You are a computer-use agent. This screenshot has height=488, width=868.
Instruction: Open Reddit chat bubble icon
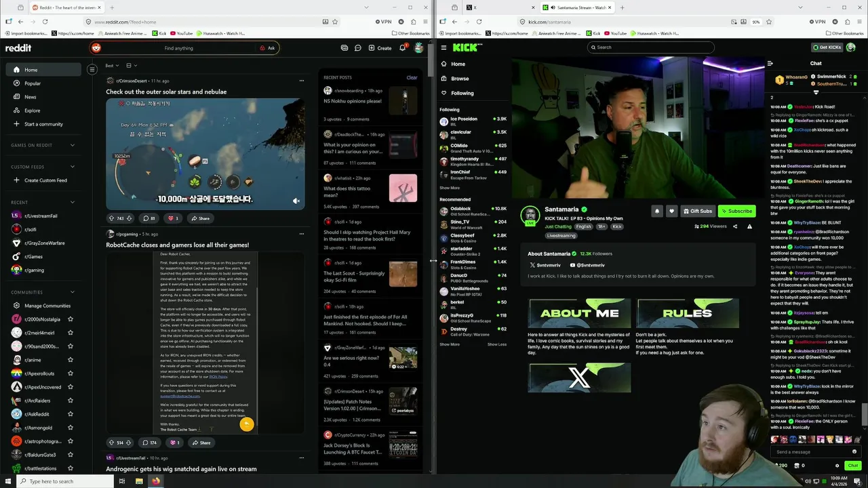coord(358,48)
